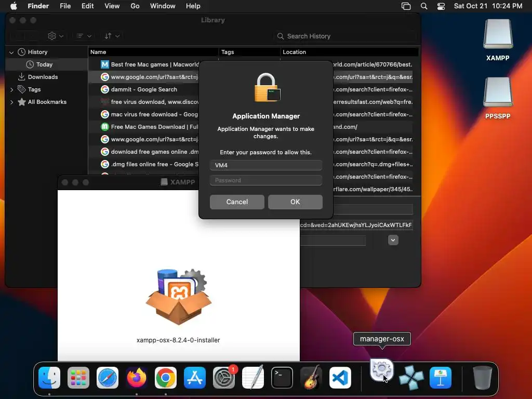Expand the Tags tree item
This screenshot has width=532, height=399.
click(11, 89)
